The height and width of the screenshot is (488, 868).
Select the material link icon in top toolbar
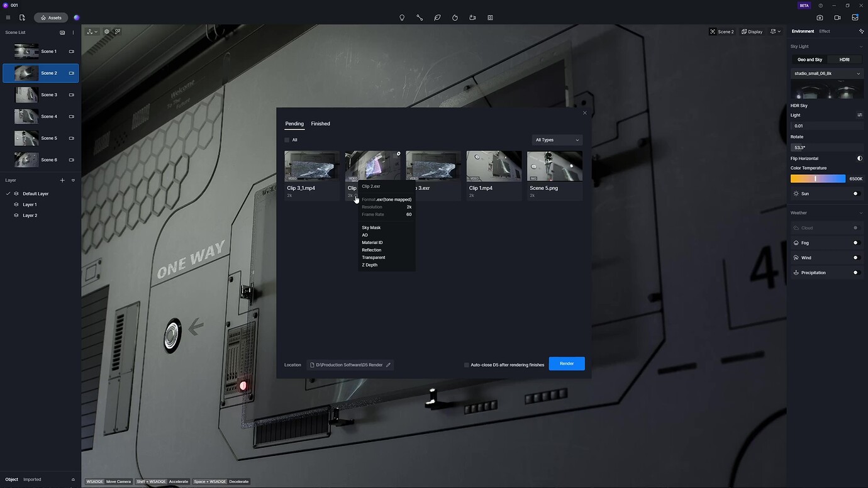pyautogui.click(x=420, y=18)
